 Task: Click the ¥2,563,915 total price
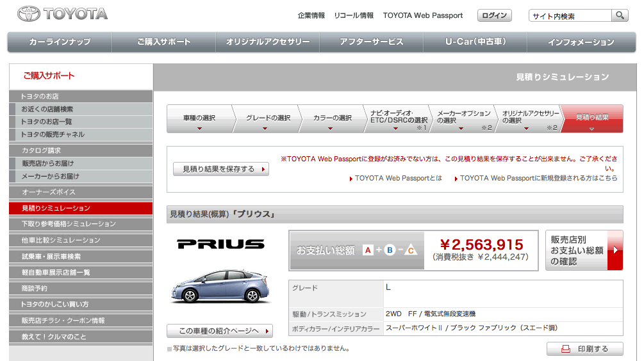click(x=481, y=245)
